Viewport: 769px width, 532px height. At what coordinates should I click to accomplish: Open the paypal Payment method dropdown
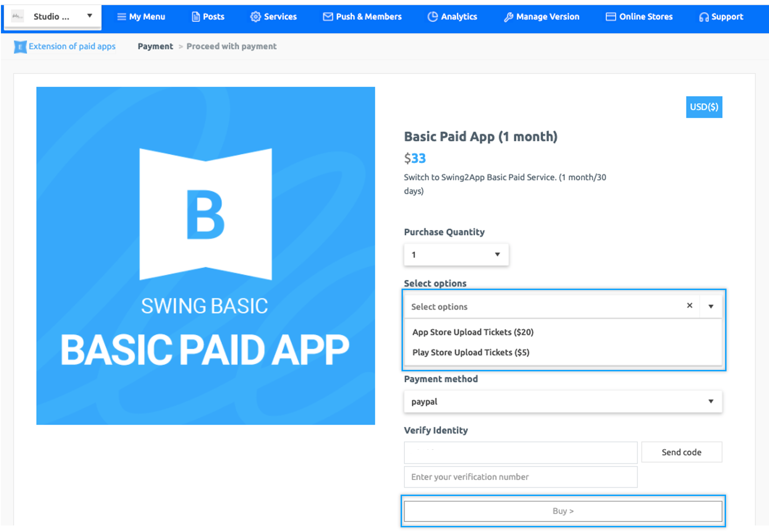563,402
